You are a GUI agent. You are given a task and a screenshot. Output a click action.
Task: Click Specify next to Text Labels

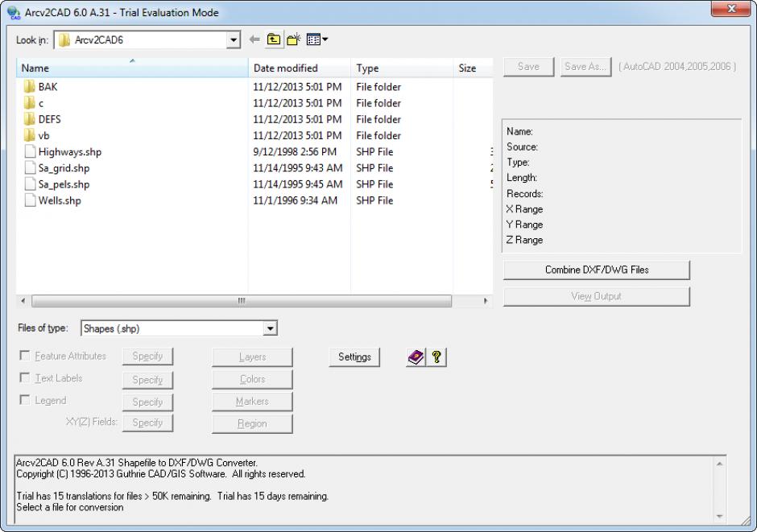147,380
